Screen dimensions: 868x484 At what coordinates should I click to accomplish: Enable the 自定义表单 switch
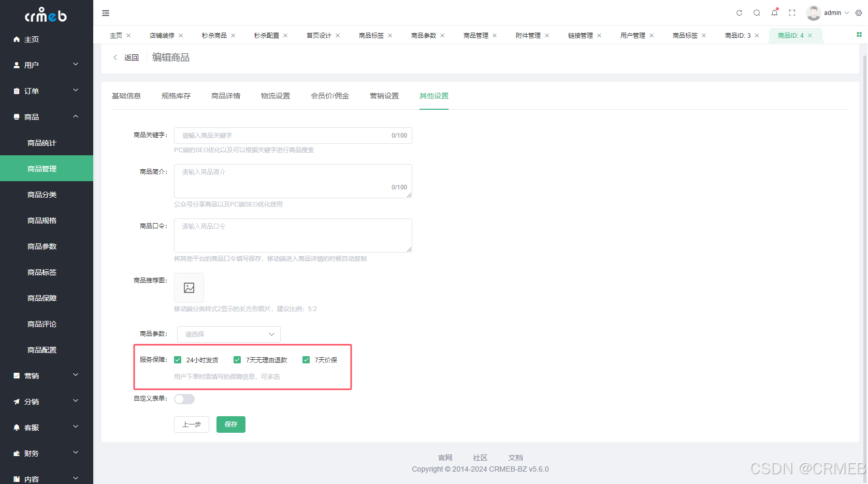click(184, 399)
